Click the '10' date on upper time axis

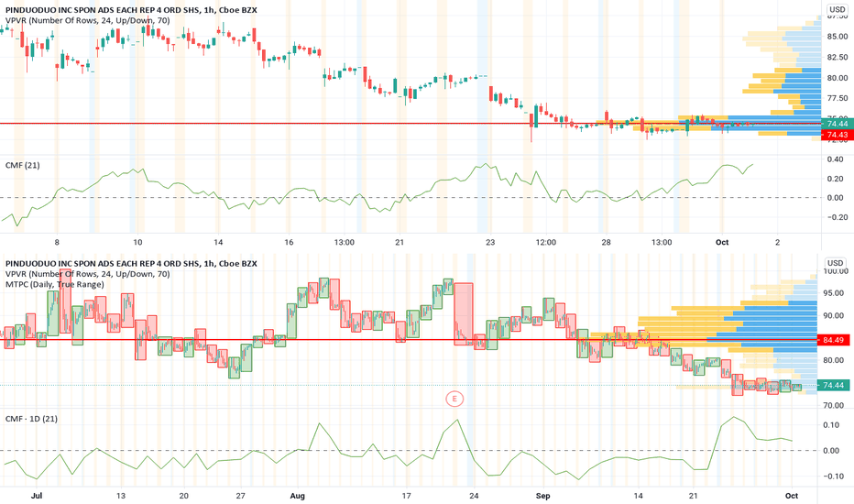(x=137, y=243)
